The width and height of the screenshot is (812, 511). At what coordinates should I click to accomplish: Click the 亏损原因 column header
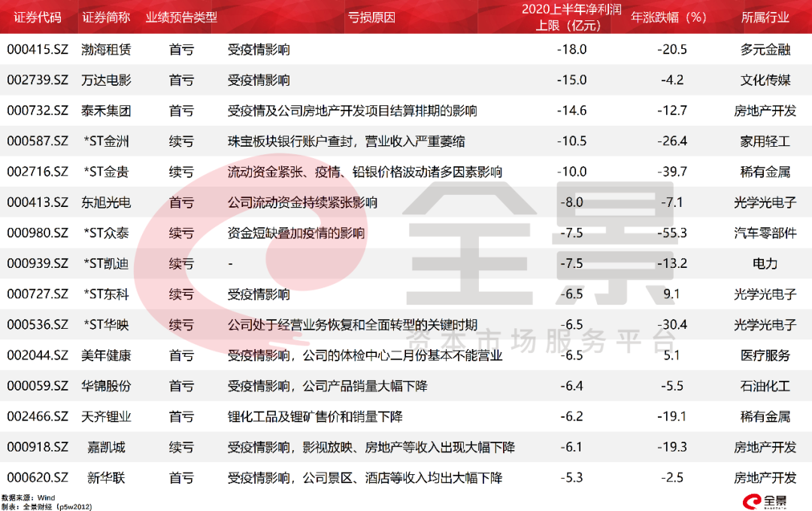pyautogui.click(x=371, y=17)
